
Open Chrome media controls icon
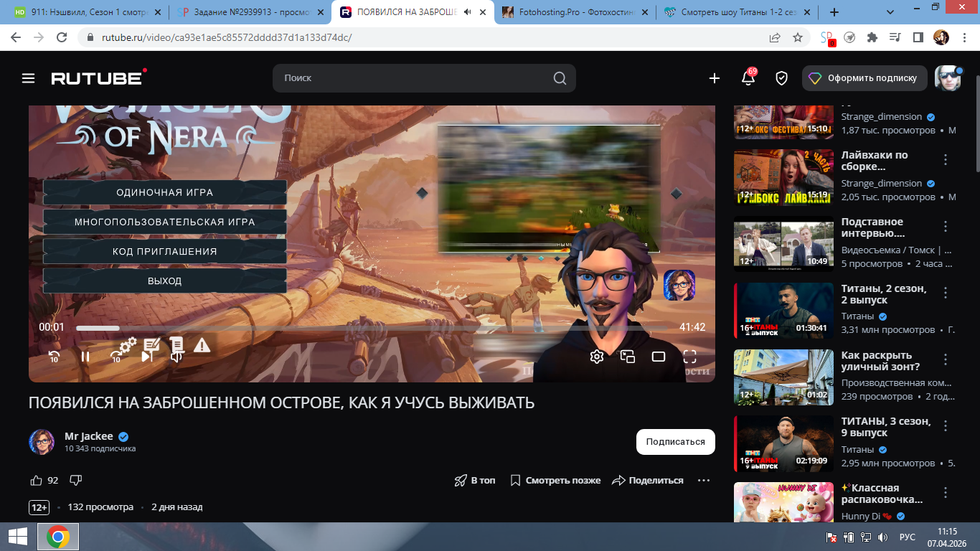pyautogui.click(x=895, y=37)
